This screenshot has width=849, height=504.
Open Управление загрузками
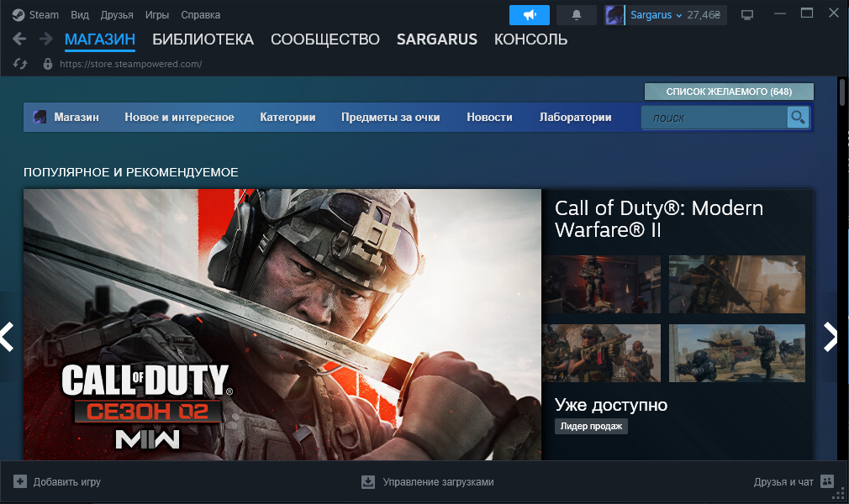(438, 482)
